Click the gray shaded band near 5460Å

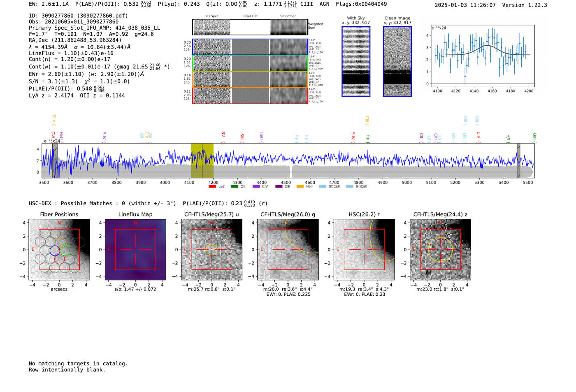pos(519,160)
